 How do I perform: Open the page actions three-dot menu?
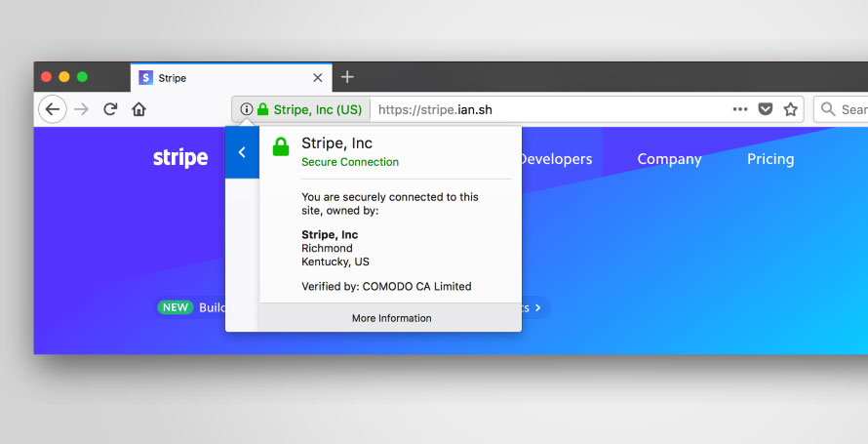coord(740,109)
